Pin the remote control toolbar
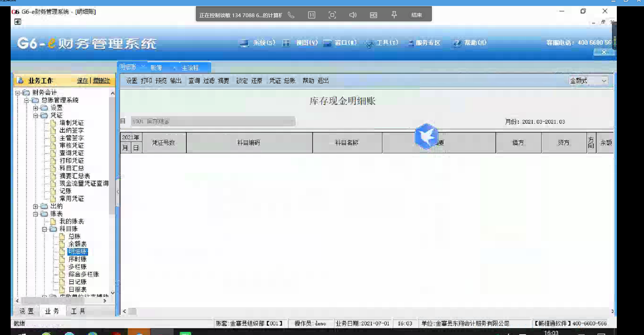This screenshot has height=335, width=644. click(x=394, y=15)
